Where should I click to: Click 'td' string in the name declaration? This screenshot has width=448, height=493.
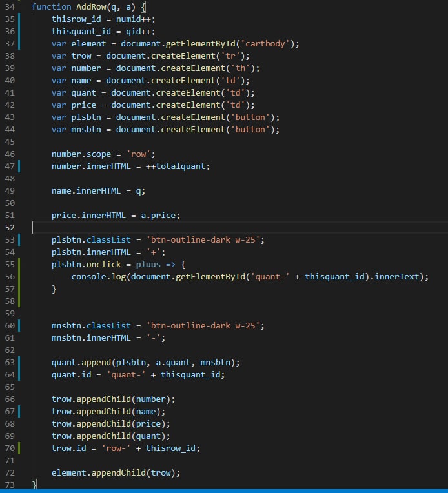pos(230,81)
